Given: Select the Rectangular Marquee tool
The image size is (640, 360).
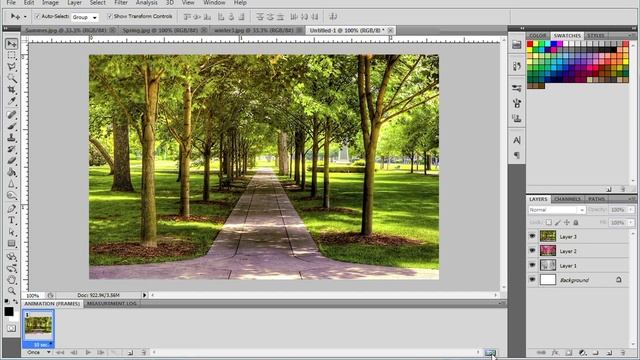Looking at the screenshot, I should click(x=11, y=55).
